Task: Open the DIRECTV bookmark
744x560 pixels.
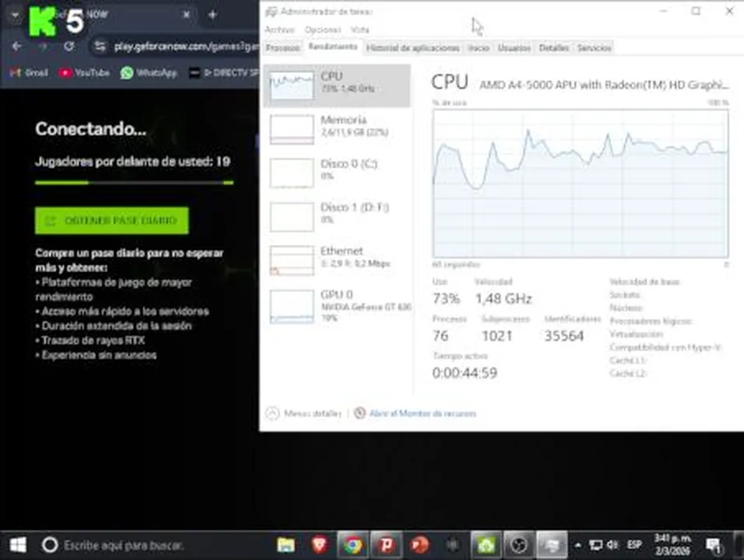Action: 224,72
